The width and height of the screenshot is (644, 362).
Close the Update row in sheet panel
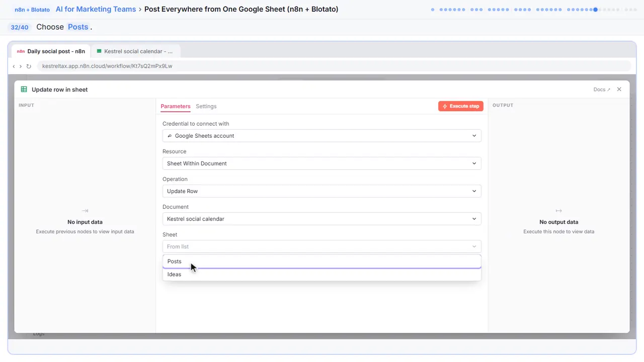pyautogui.click(x=619, y=89)
